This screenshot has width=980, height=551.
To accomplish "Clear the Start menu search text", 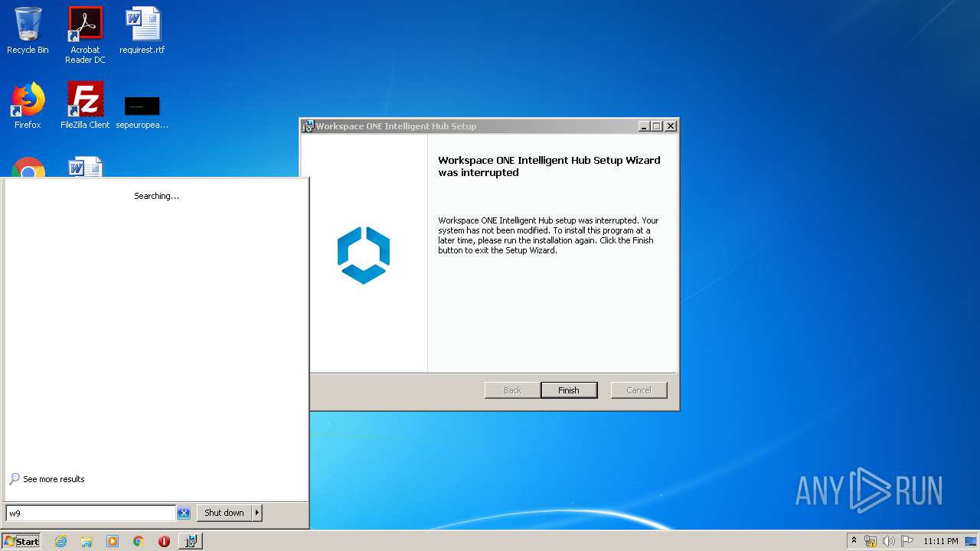I will pyautogui.click(x=184, y=513).
